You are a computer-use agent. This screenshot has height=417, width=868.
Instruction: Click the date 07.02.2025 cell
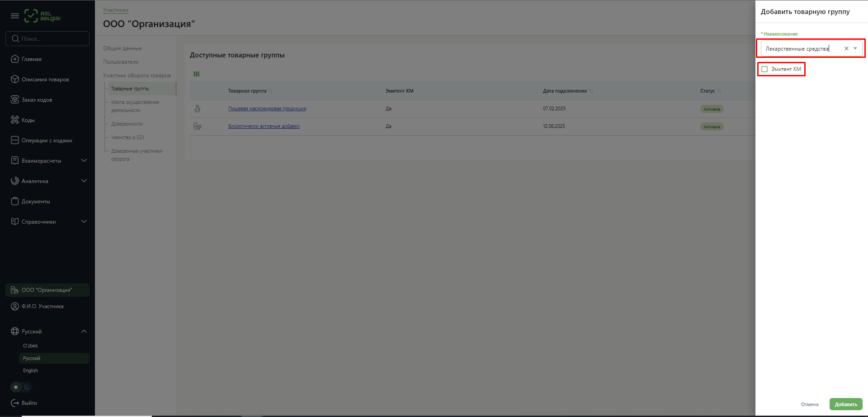pyautogui.click(x=554, y=109)
